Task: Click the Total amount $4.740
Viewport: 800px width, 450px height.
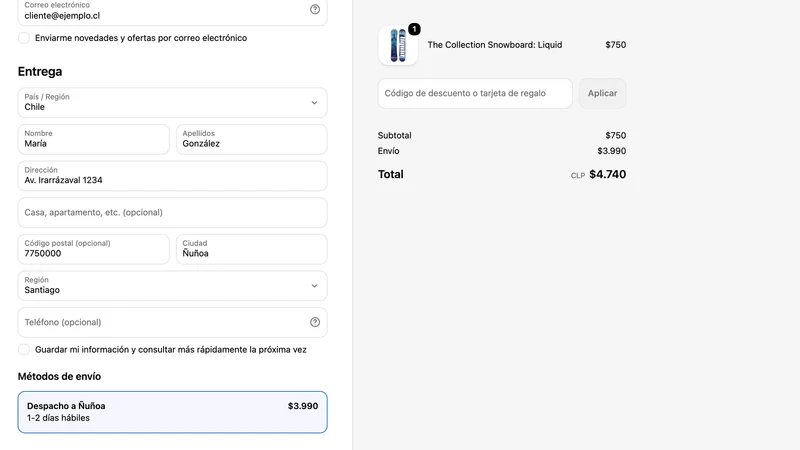Action: [607, 174]
